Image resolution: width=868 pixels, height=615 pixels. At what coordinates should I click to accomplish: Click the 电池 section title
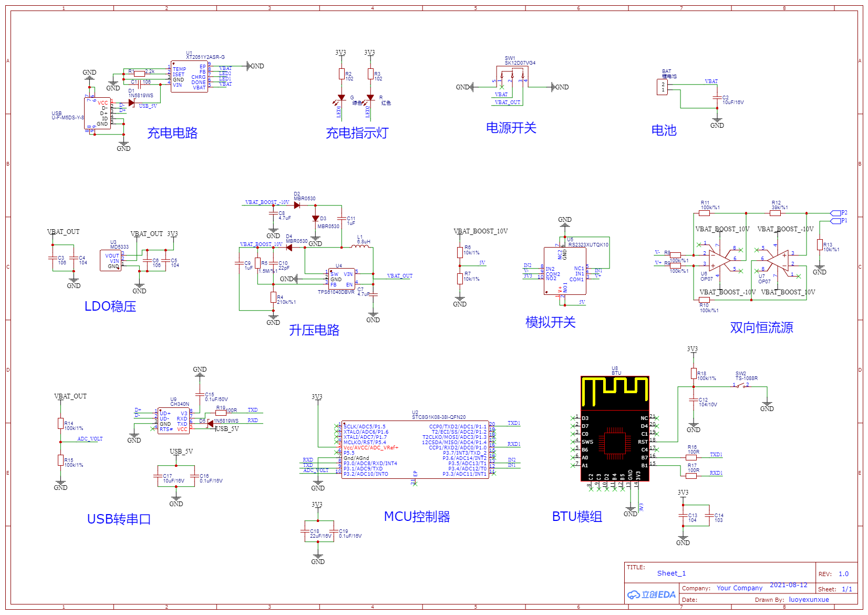tap(664, 130)
